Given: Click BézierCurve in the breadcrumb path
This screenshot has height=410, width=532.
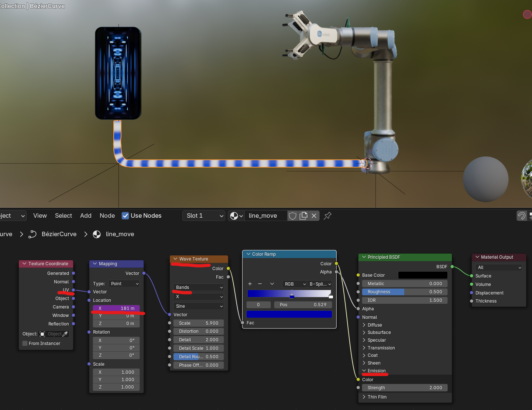Looking at the screenshot, I should 59,234.
